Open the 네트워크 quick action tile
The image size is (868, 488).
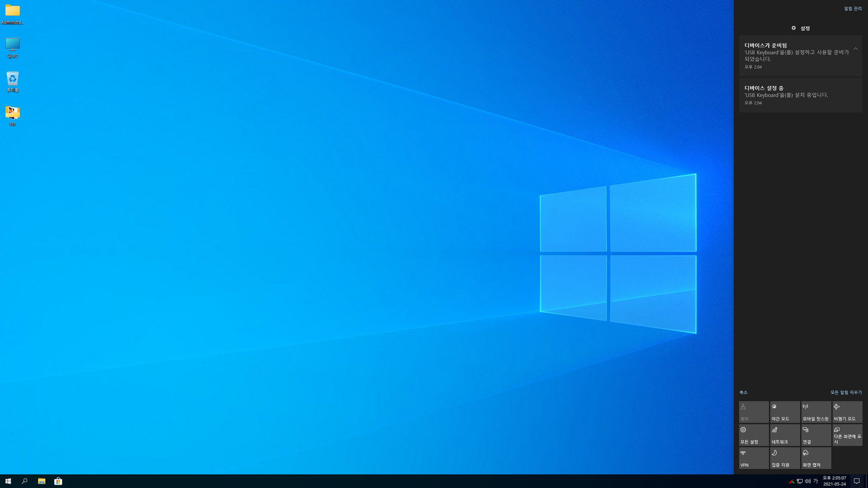pos(785,435)
